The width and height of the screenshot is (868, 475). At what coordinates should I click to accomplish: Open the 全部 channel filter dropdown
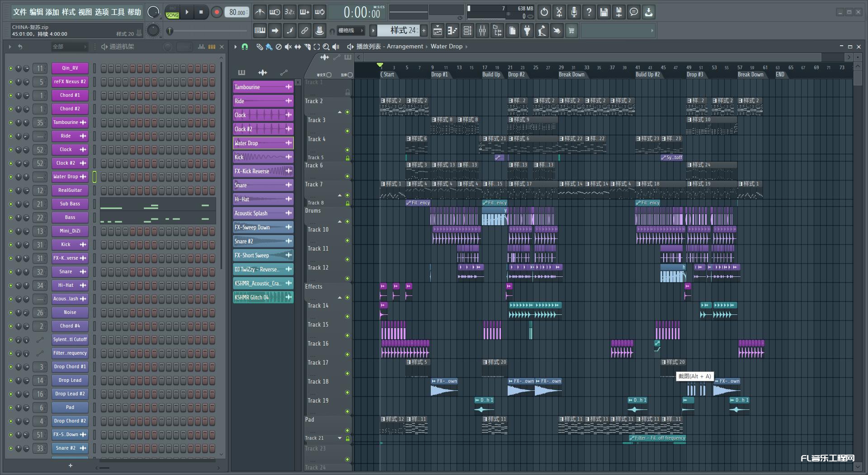click(69, 47)
